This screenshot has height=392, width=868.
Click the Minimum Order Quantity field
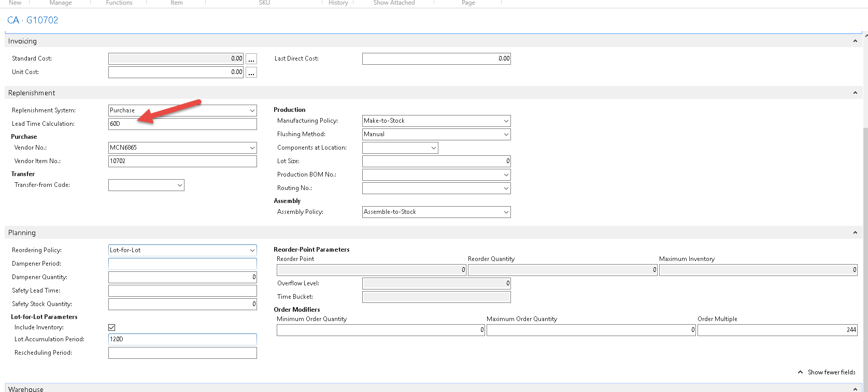coord(381,330)
